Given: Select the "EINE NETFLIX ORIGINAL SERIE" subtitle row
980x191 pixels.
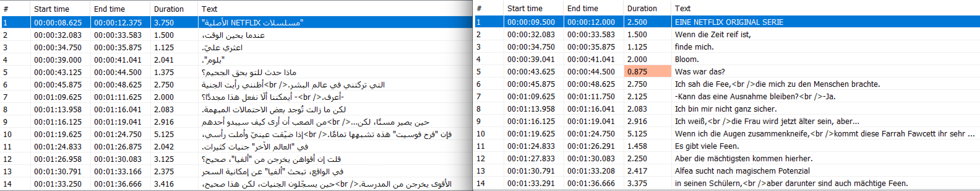Looking at the screenshot, I should (729, 22).
